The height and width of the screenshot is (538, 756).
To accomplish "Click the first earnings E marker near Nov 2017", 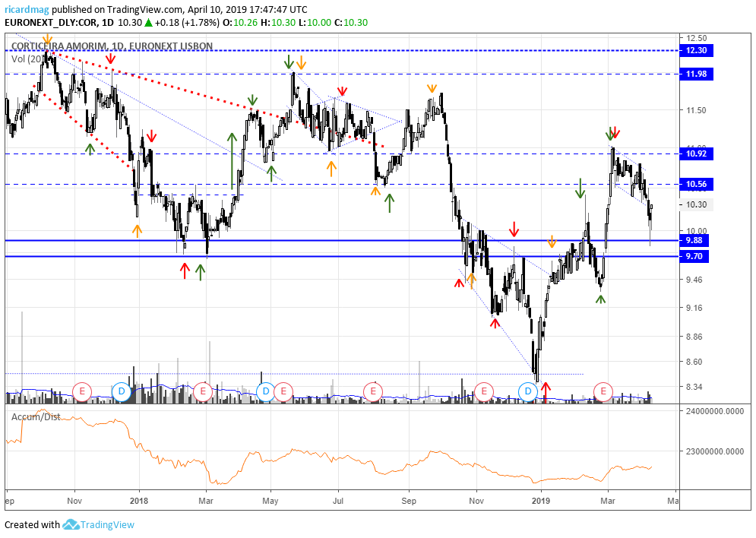I will coord(82,391).
